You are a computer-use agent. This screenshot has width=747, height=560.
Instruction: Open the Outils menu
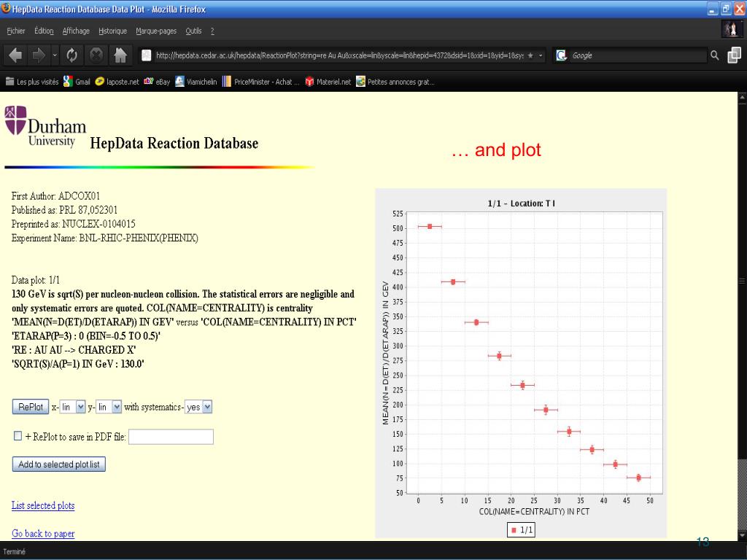[193, 31]
